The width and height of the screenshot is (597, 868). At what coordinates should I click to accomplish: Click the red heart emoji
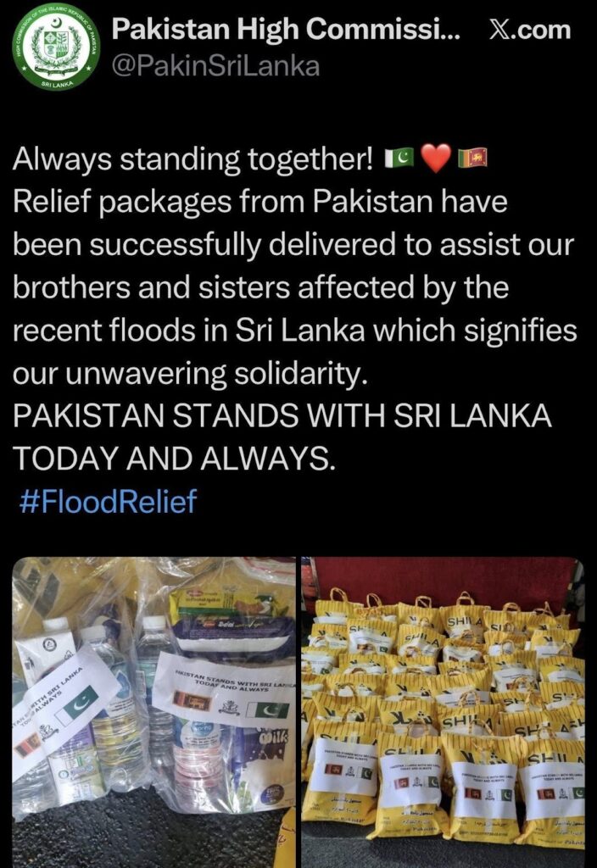[437, 159]
